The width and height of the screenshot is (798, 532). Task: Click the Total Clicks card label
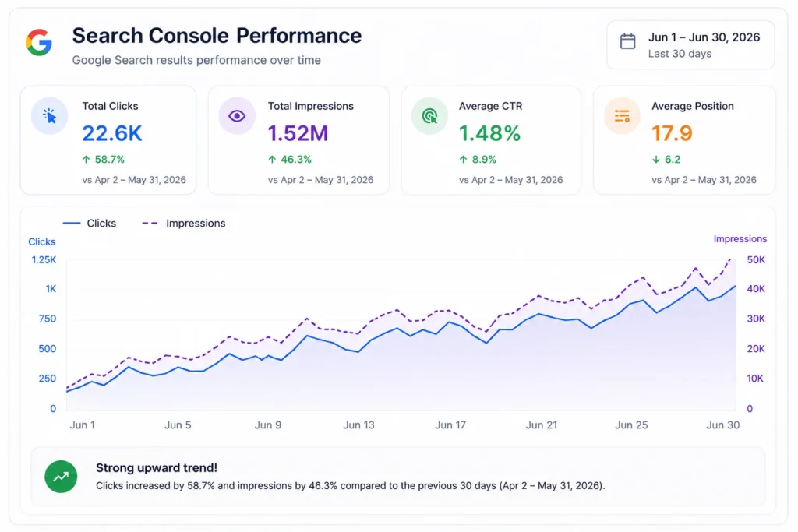110,106
